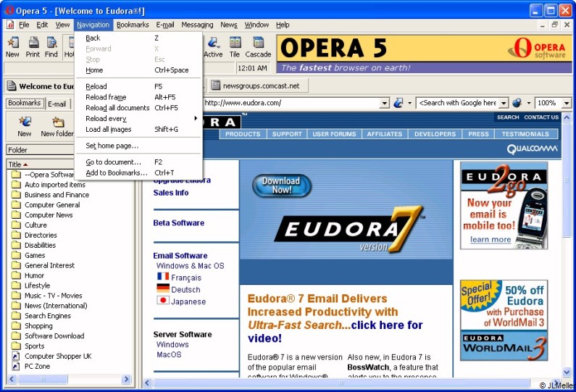
Task: Click the page vertical scrollbar down arrow
Action: 567,372
